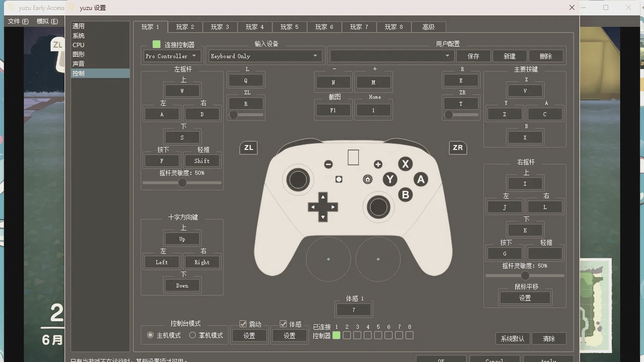
Task: Click left stick up key binding W
Action: [x=182, y=91]
